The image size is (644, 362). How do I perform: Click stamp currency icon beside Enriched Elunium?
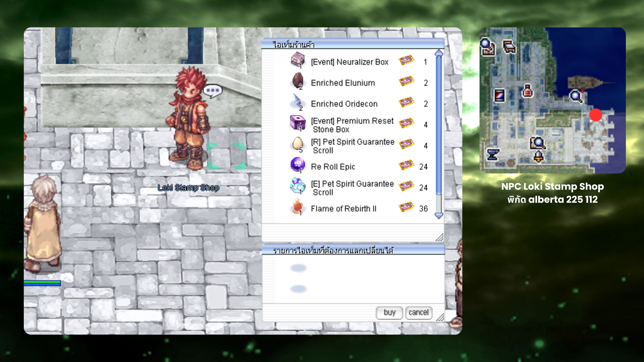coord(407,81)
